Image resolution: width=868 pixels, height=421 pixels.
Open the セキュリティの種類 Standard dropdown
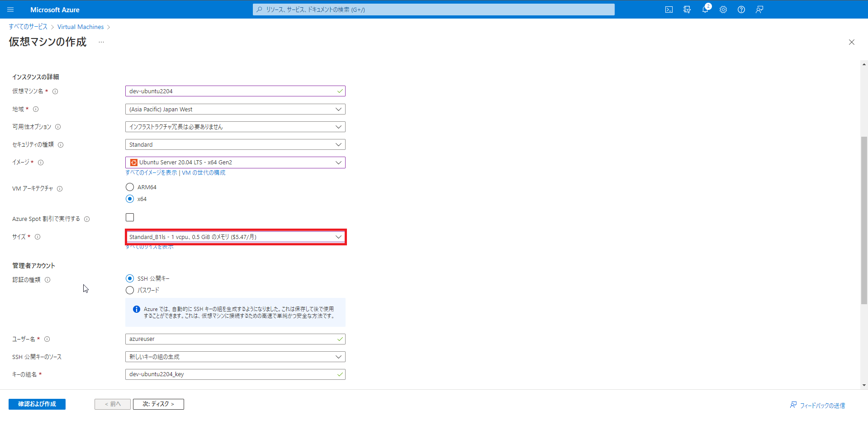tap(235, 144)
